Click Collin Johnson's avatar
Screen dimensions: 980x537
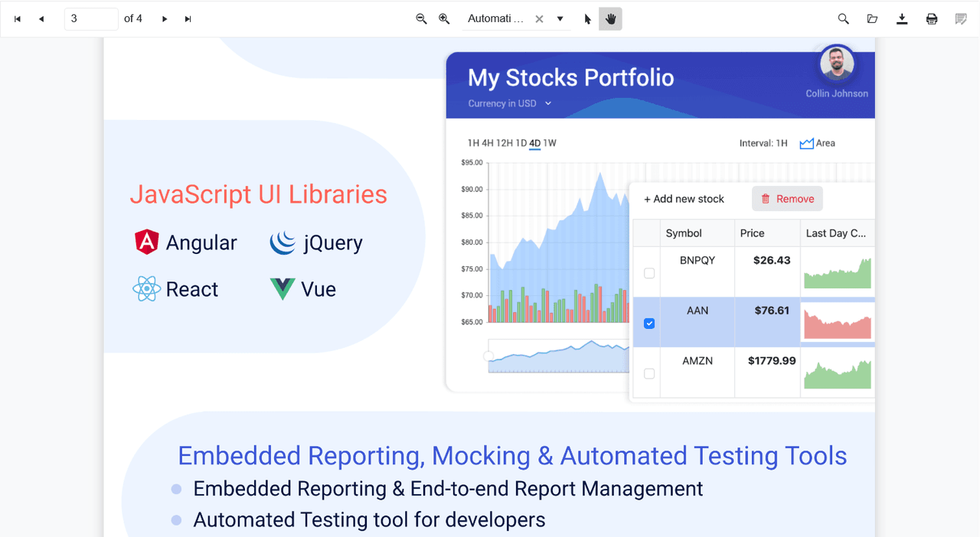point(837,64)
